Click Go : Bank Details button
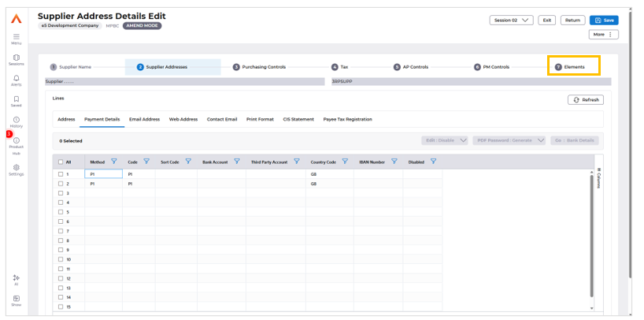644x320 pixels. pos(575,140)
